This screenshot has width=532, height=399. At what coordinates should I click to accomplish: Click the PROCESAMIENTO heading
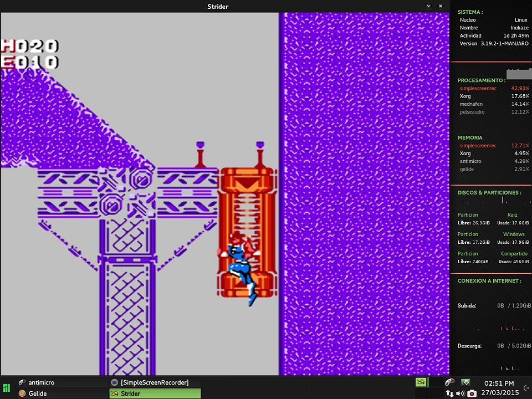click(481, 80)
